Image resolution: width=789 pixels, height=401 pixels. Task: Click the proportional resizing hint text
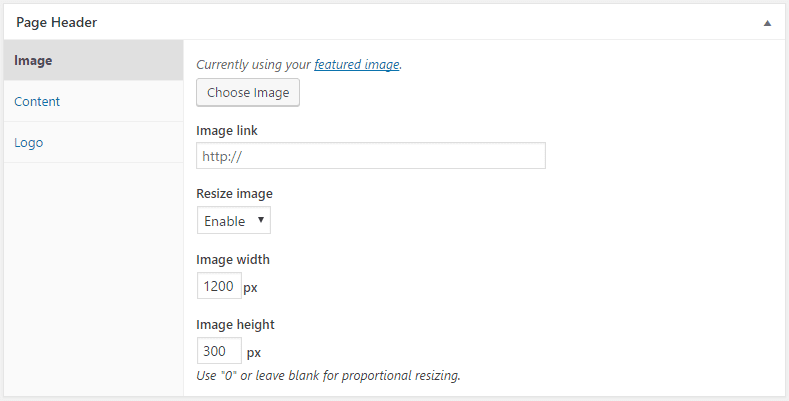point(328,377)
